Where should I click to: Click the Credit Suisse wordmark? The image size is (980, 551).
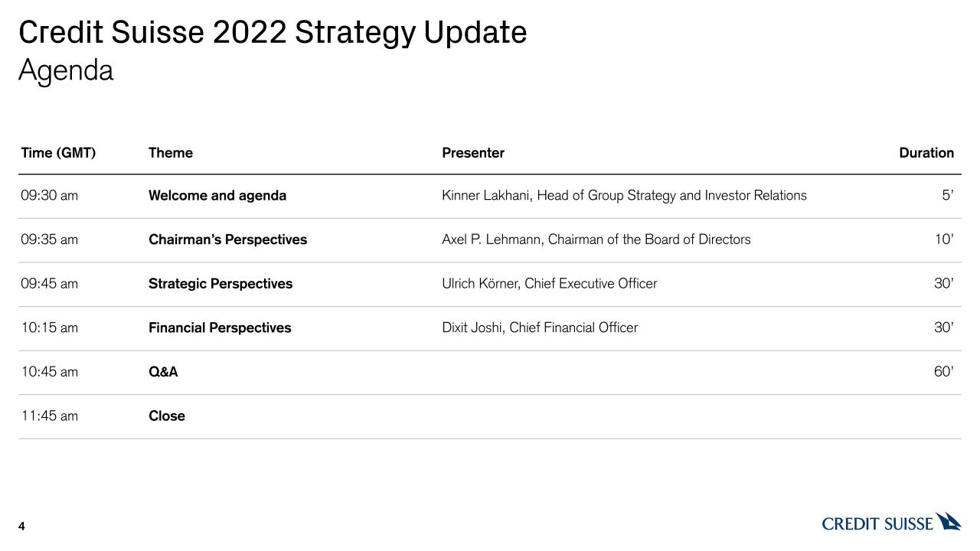point(877,523)
